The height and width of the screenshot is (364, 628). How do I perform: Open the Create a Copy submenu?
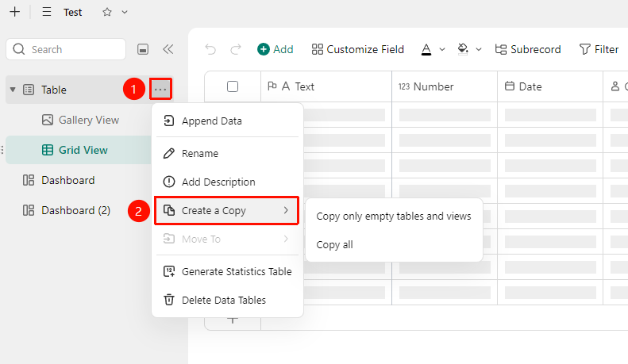point(227,210)
